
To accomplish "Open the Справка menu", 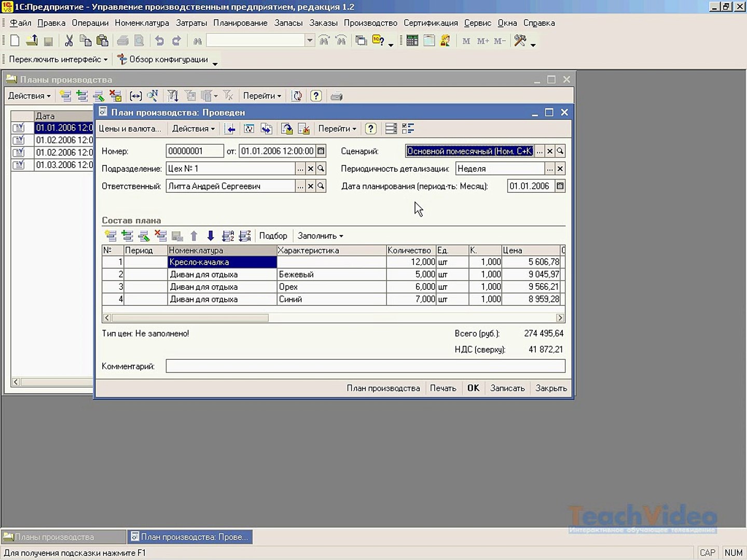I will [539, 23].
